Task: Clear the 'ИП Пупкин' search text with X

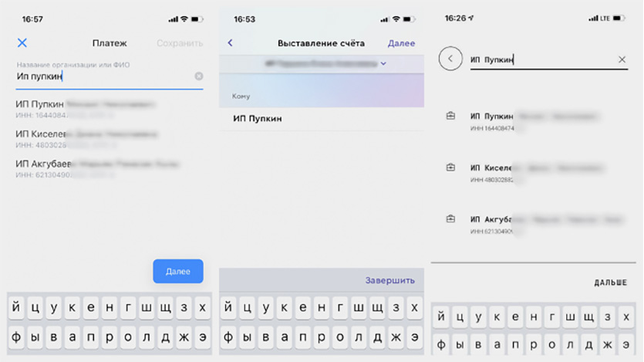Action: tap(622, 59)
